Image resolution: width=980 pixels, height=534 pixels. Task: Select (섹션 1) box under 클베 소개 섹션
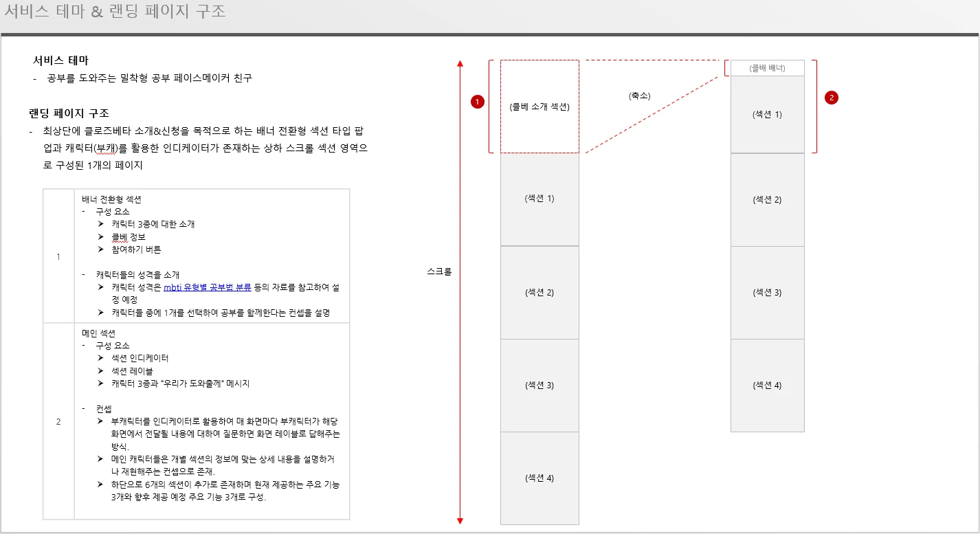[539, 199]
